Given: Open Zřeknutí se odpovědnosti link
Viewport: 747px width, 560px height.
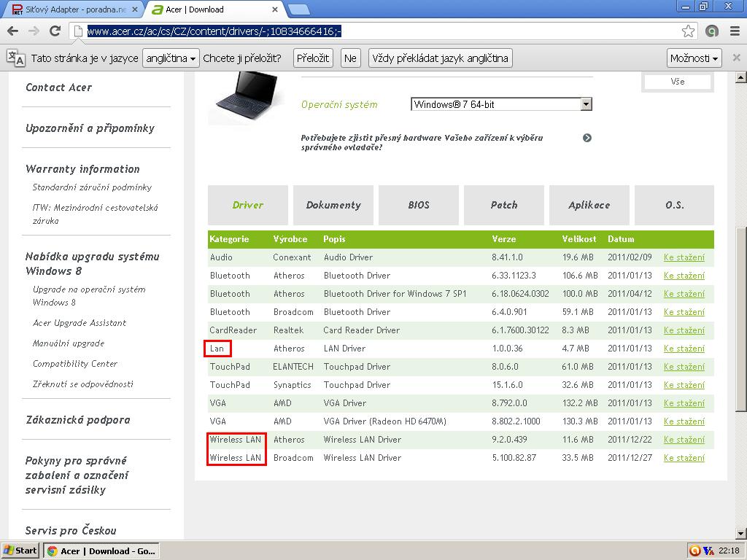Looking at the screenshot, I should coord(83,384).
